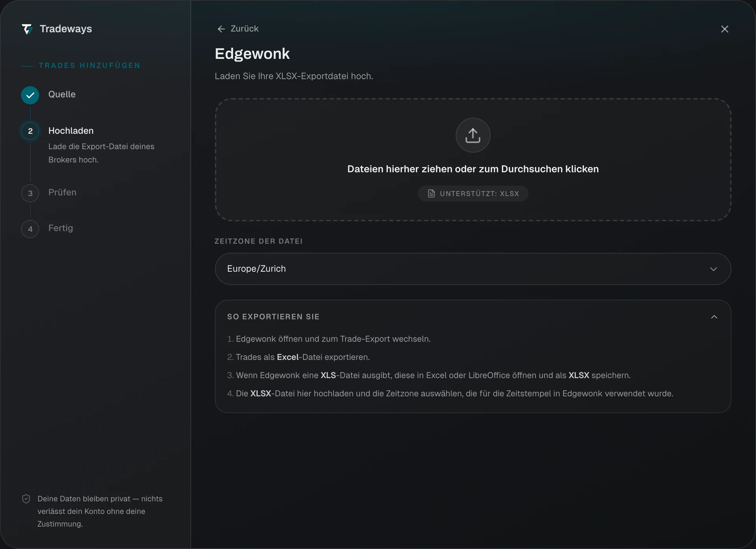The width and height of the screenshot is (756, 549).
Task: Close the import dialog with X
Action: (724, 29)
